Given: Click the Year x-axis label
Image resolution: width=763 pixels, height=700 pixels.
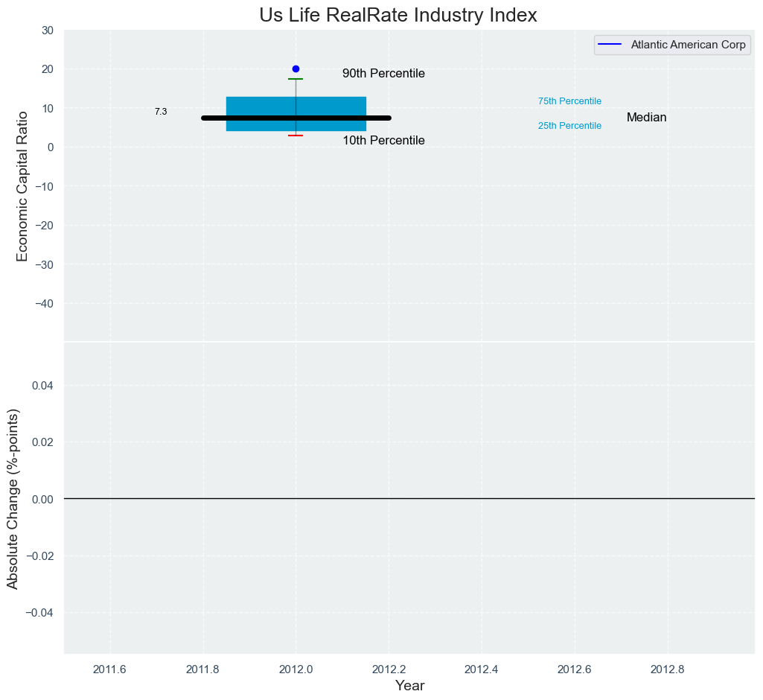Looking at the screenshot, I should click(409, 686).
